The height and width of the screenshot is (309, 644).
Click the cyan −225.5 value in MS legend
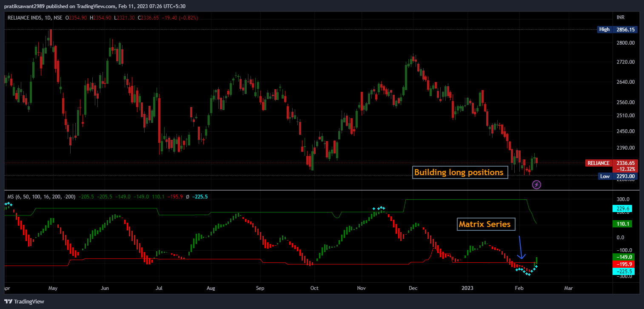coord(199,197)
